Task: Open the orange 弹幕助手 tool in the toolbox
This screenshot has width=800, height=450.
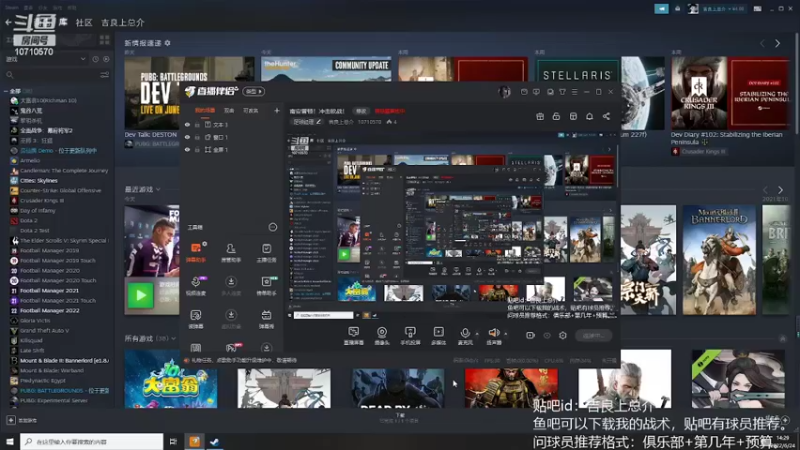Action: [x=196, y=252]
